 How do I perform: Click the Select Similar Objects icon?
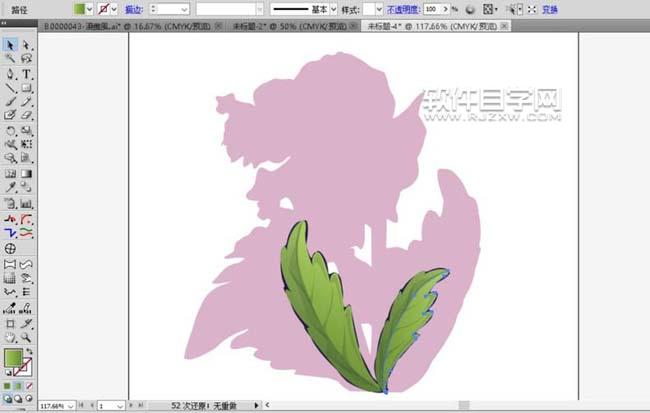pyautogui.click(x=513, y=9)
